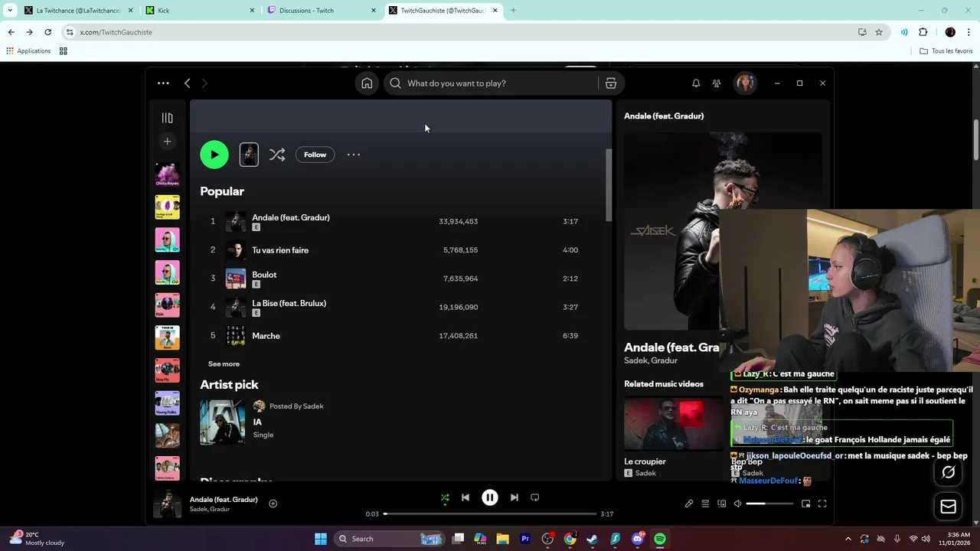This screenshot has height=551, width=980.
Task: Open Artist pick single IA
Action: (x=257, y=422)
